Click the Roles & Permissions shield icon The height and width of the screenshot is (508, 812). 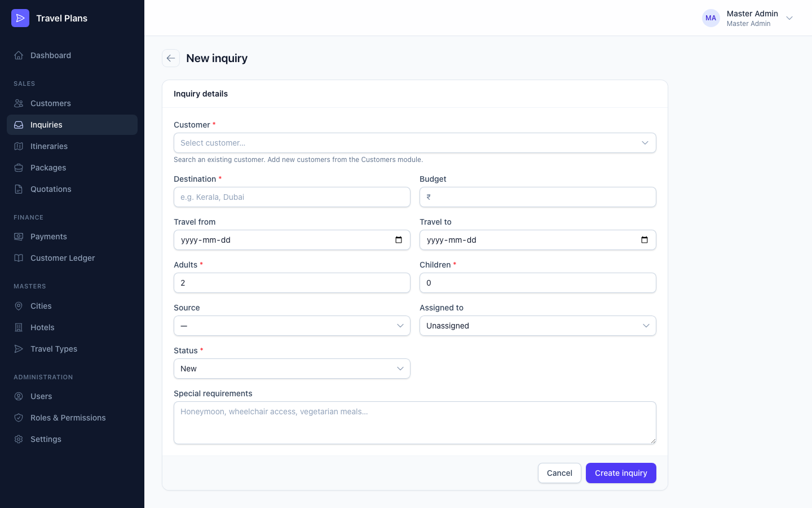pos(19,418)
